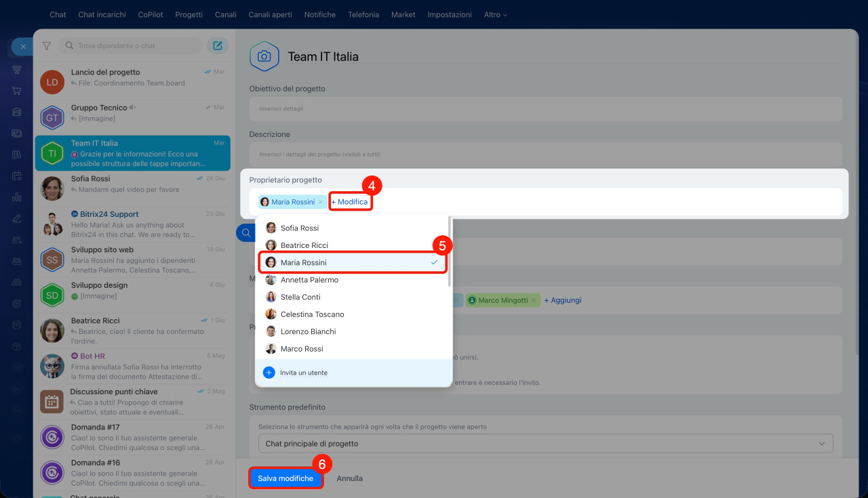
Task: Start a new chat with compose icon
Action: pyautogui.click(x=218, y=46)
